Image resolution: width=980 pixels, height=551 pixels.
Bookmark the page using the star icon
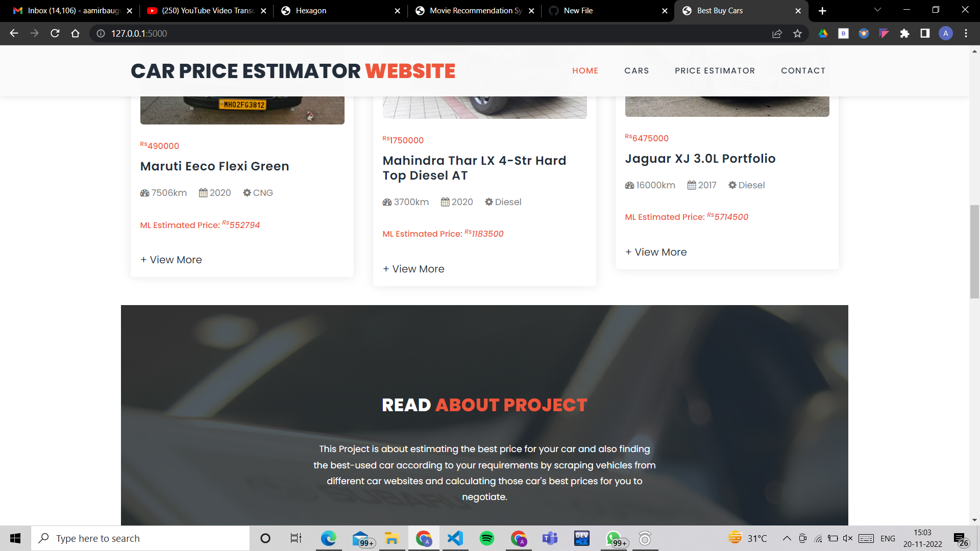pyautogui.click(x=798, y=34)
